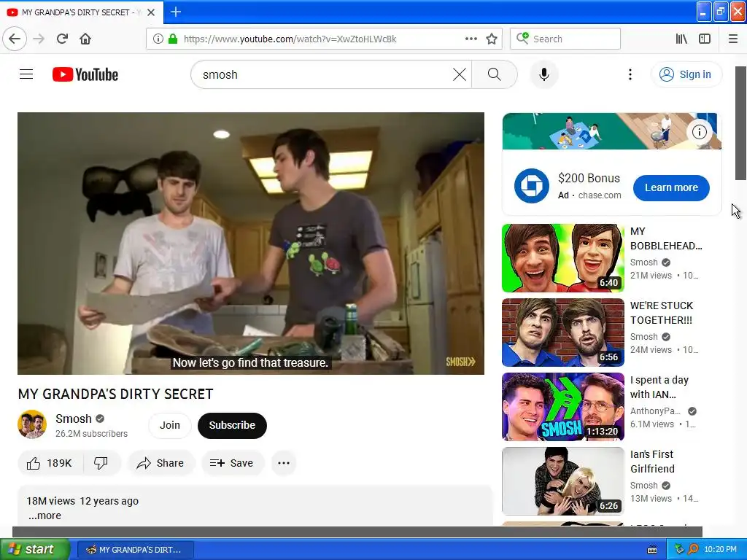Click the Ian's First Girlfriend title
Image resolution: width=747 pixels, height=560 pixels.
[652, 462]
